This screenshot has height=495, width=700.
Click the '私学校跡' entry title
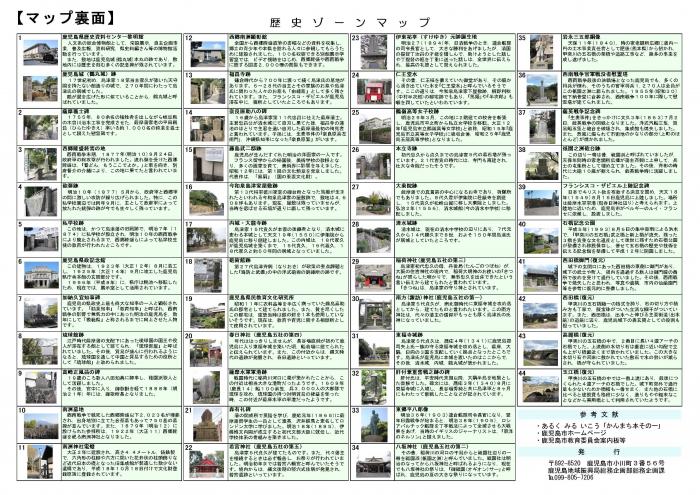pos(71,222)
